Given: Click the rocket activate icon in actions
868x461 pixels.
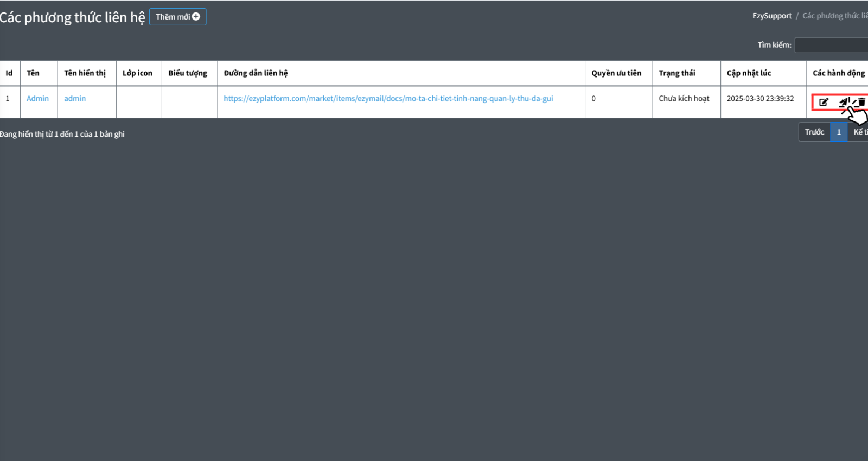Looking at the screenshot, I should pos(843,102).
